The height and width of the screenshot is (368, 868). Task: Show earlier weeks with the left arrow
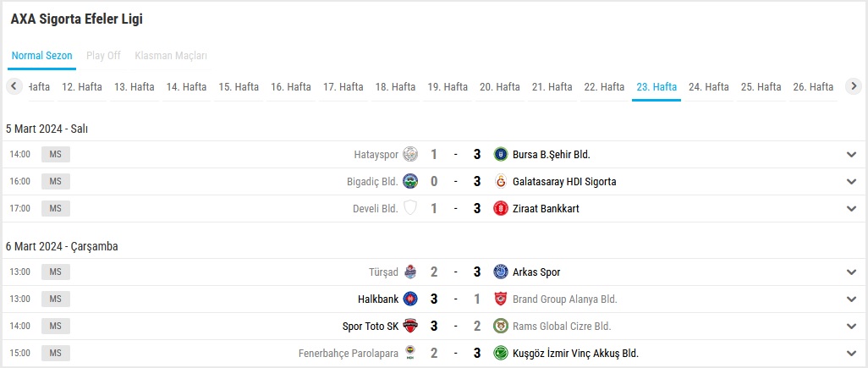tap(14, 86)
